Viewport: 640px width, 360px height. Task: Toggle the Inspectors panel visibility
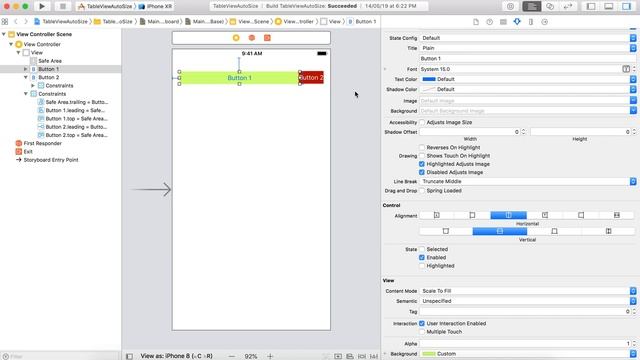point(627,6)
